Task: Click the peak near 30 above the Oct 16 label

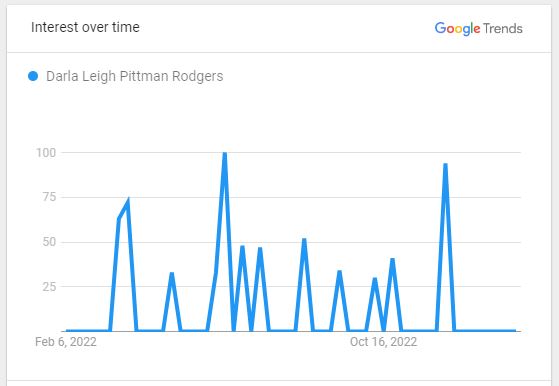Action: (x=375, y=279)
